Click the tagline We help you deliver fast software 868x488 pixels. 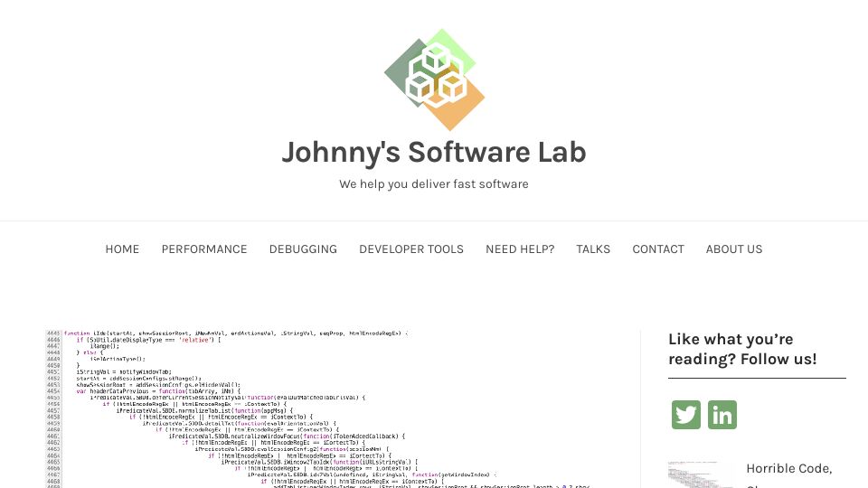pyautogui.click(x=434, y=184)
